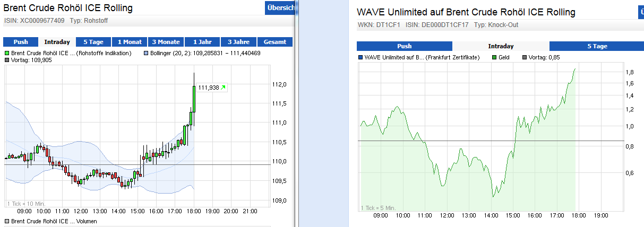Switch Brent Crude chart to 3 Monate
644x227 pixels.
pyautogui.click(x=166, y=42)
